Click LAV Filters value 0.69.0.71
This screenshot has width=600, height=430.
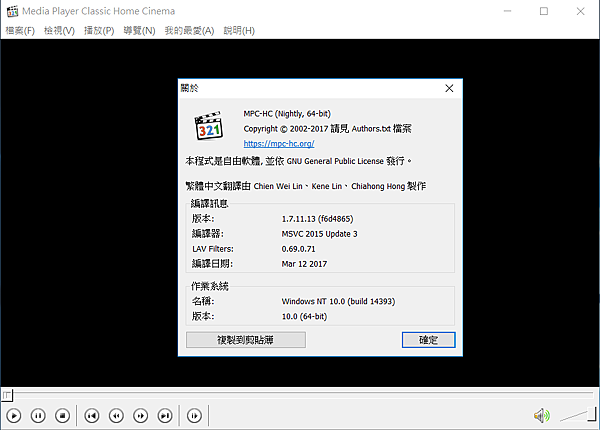click(298, 249)
